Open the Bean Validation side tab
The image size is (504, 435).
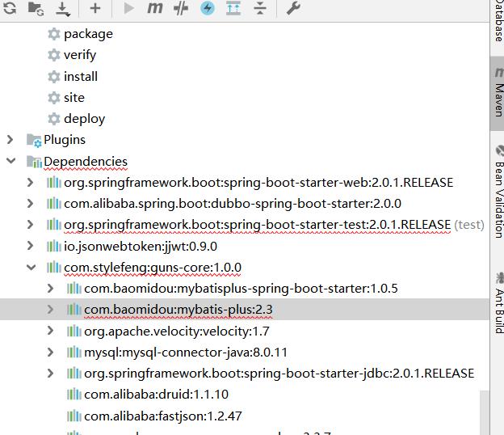tap(498, 193)
